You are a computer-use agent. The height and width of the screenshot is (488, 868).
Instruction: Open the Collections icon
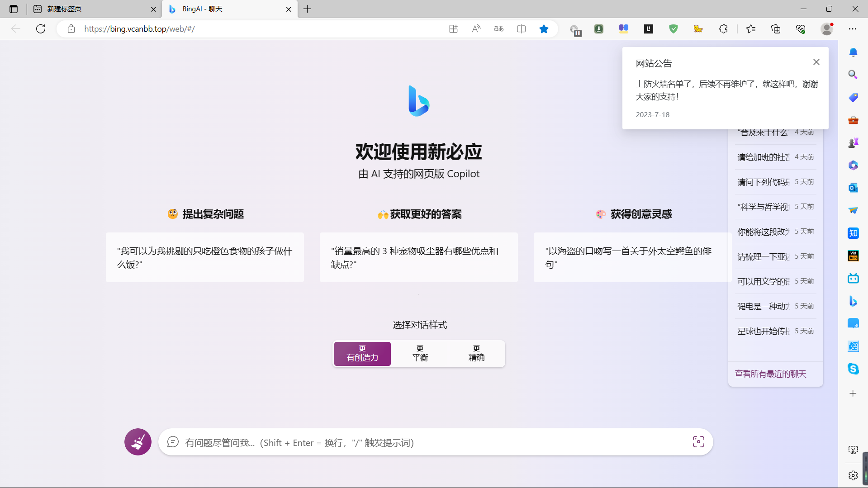[776, 29]
